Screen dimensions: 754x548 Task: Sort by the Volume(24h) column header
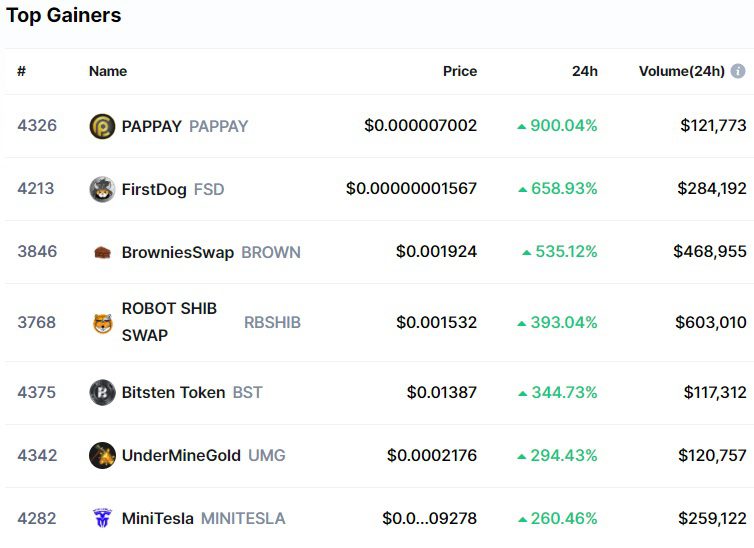pos(681,71)
